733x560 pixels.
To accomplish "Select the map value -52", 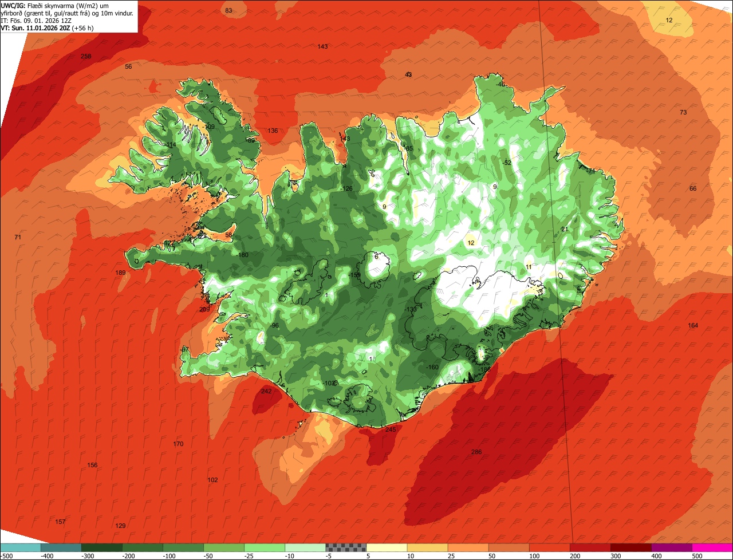I will point(507,163).
